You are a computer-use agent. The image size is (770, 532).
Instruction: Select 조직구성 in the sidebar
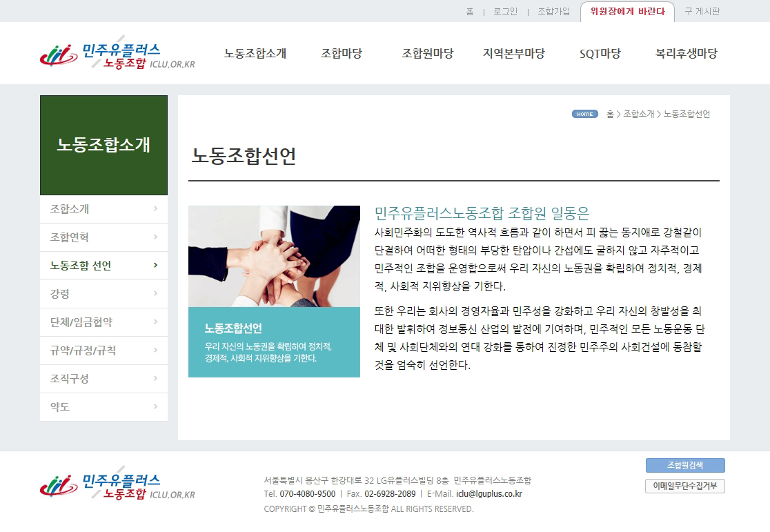tap(103, 379)
